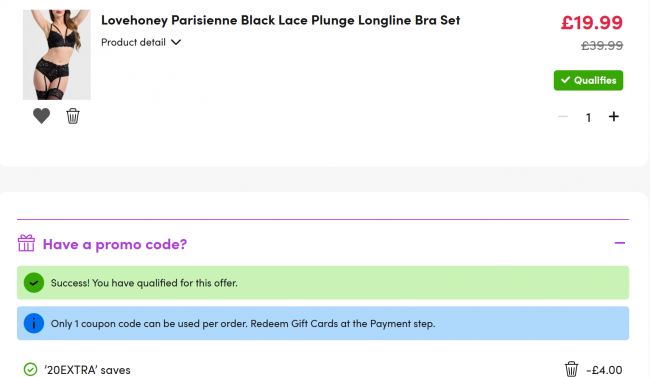
Task: Collapse promo code section with minus
Action: (620, 243)
